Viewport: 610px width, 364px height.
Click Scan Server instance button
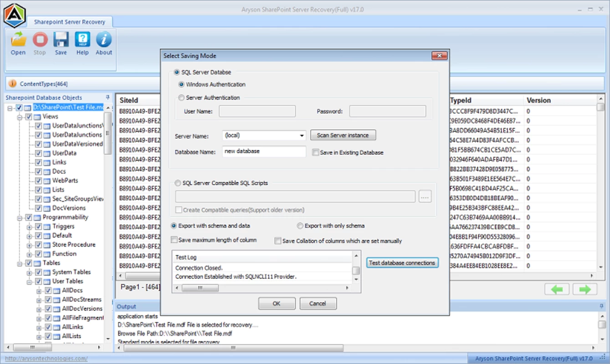point(343,135)
